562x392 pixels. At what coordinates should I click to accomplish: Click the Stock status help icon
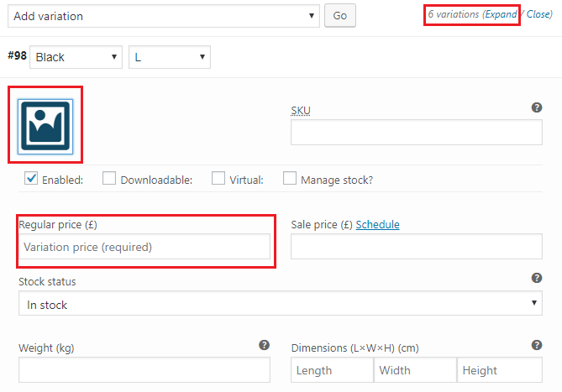tap(537, 278)
